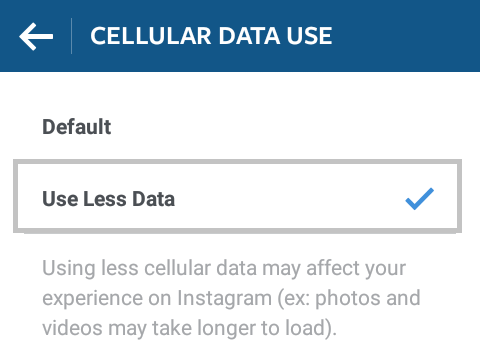
Task: Toggle the selected Use Less Data checkmark
Action: [420, 199]
